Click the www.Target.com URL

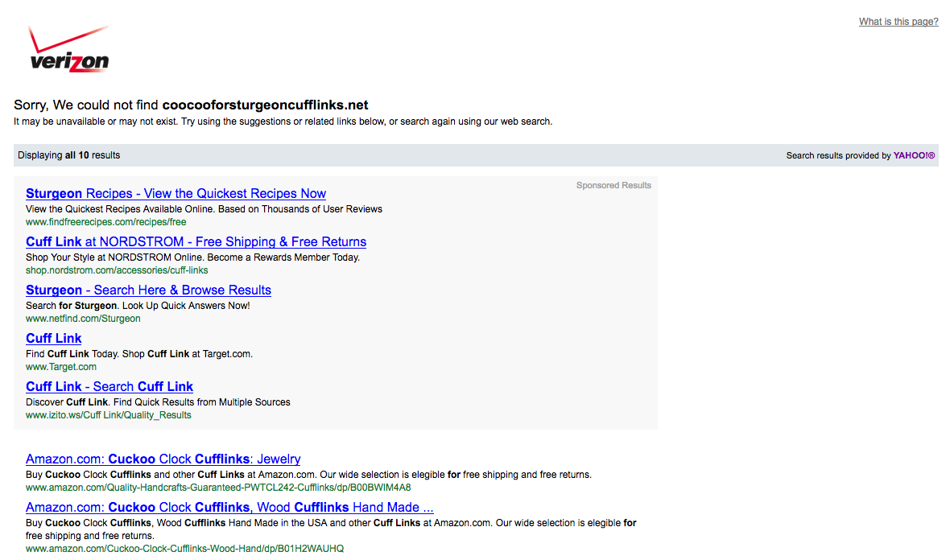pos(61,367)
